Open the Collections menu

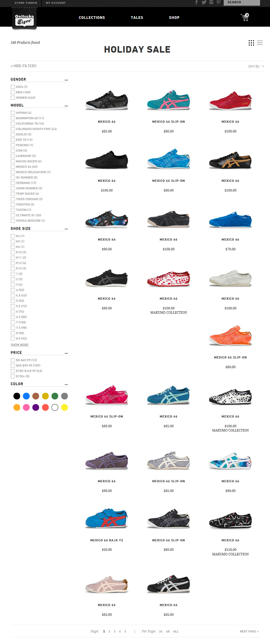click(x=92, y=18)
